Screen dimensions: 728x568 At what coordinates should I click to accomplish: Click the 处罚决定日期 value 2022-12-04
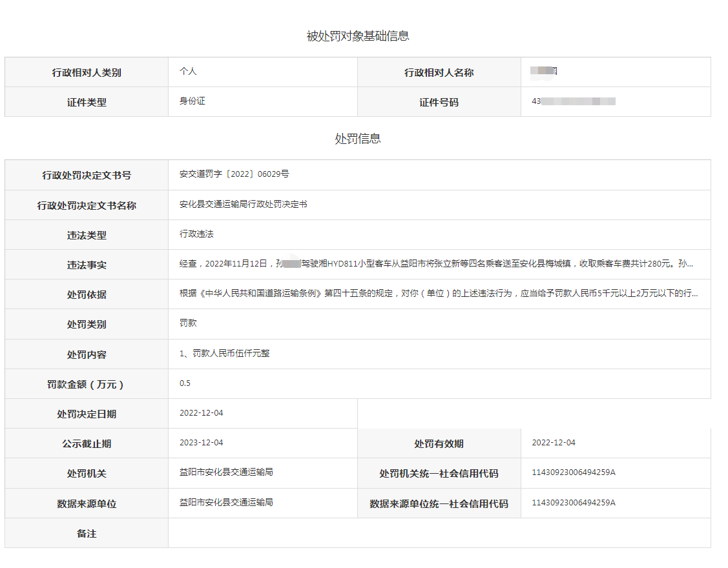[201, 412]
